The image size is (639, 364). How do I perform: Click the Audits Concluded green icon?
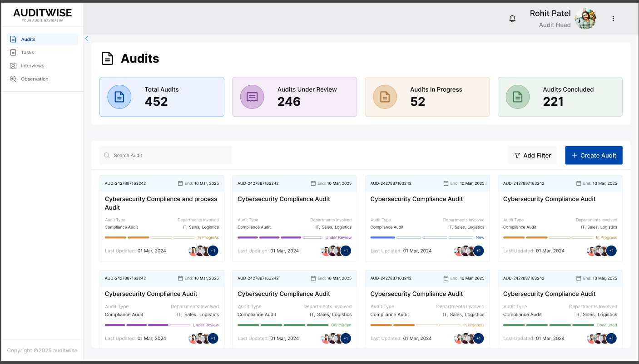coord(517,97)
